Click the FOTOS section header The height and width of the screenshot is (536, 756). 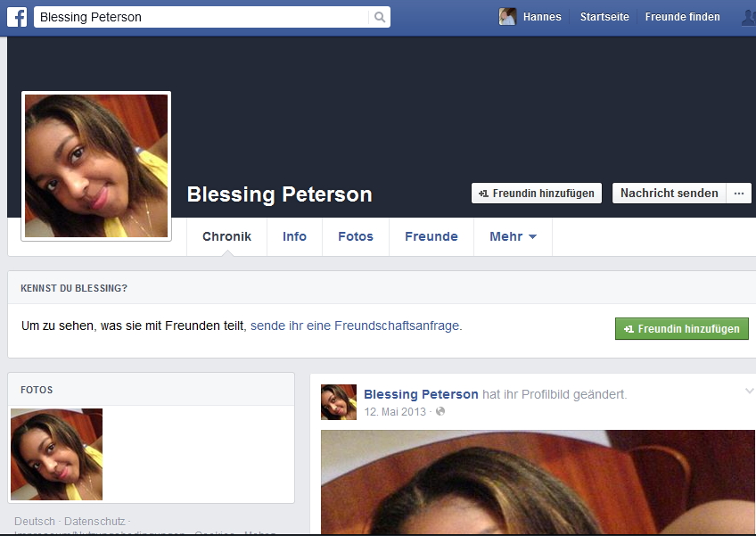pos(37,390)
